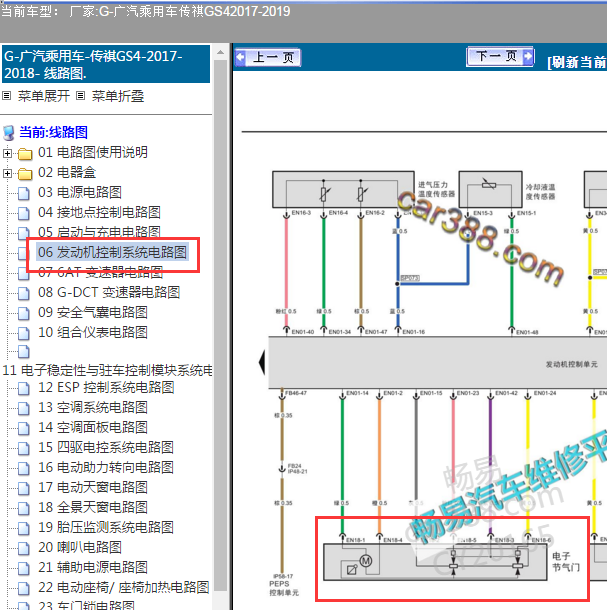Click the 菜单折叠 list icon
This screenshot has width=607, height=610.
click(80, 95)
